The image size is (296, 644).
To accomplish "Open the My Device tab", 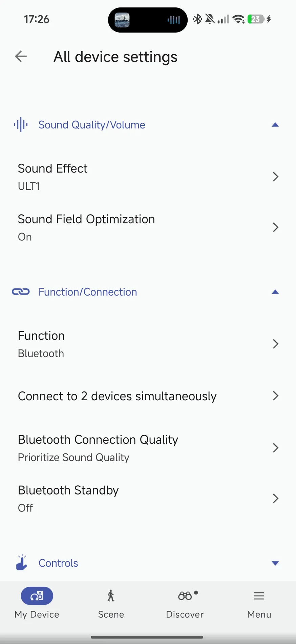I will [37, 603].
